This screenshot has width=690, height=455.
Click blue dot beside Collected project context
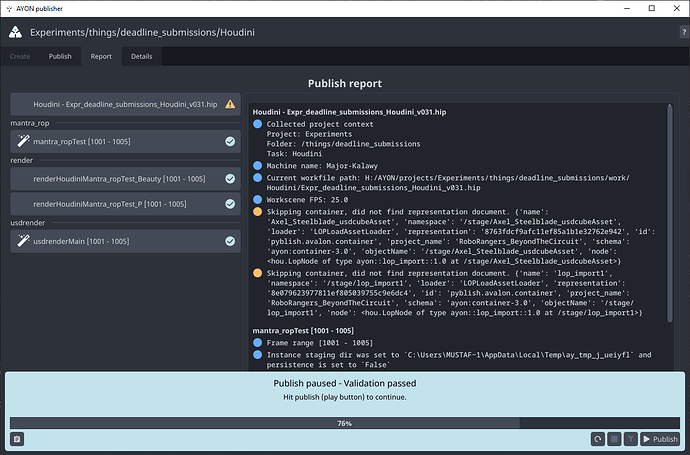(x=257, y=124)
